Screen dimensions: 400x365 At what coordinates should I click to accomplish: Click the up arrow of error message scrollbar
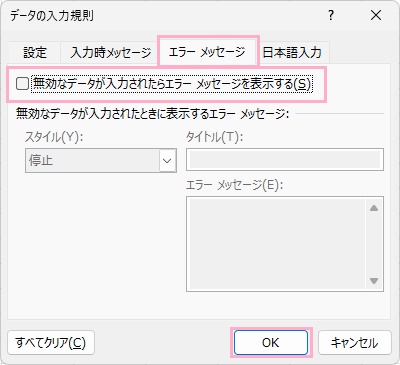pos(374,208)
